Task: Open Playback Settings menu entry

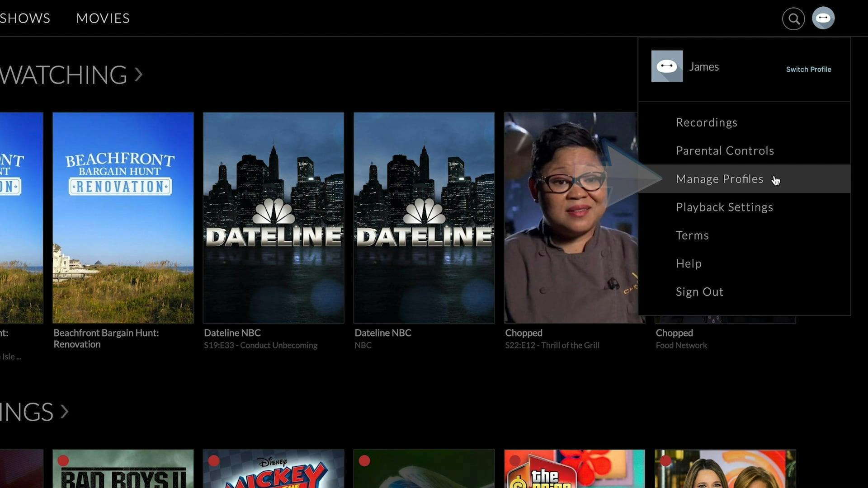Action: click(724, 207)
